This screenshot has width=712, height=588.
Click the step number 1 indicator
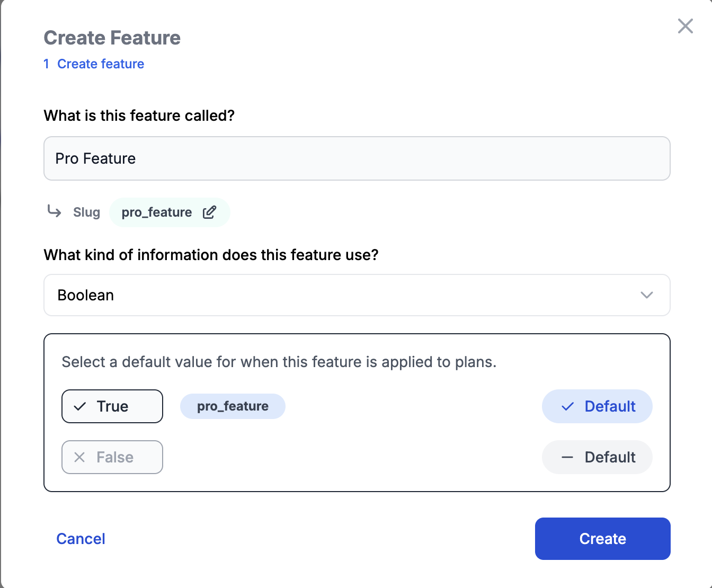coord(47,64)
